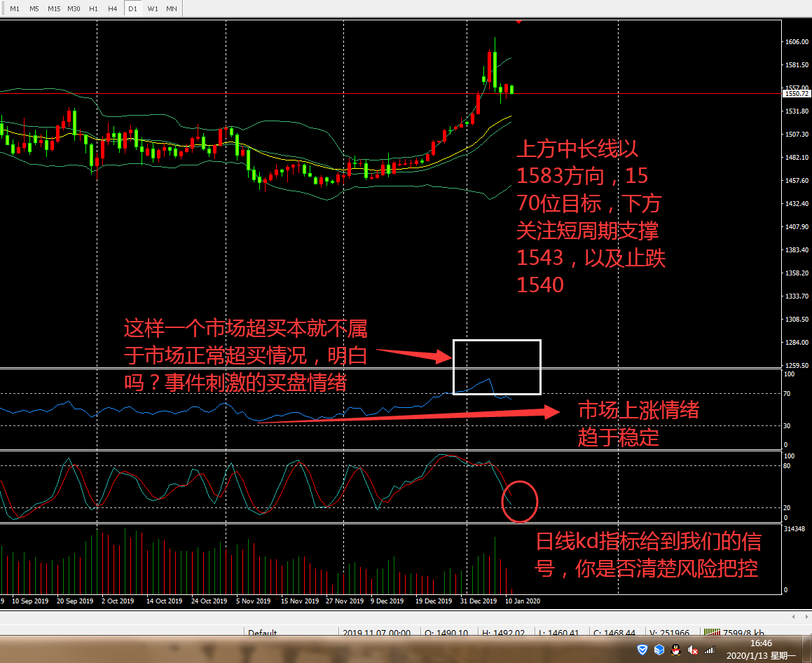This screenshot has width=812, height=663.
Task: Select the MN monthly timeframe icon
Action: coord(170,8)
